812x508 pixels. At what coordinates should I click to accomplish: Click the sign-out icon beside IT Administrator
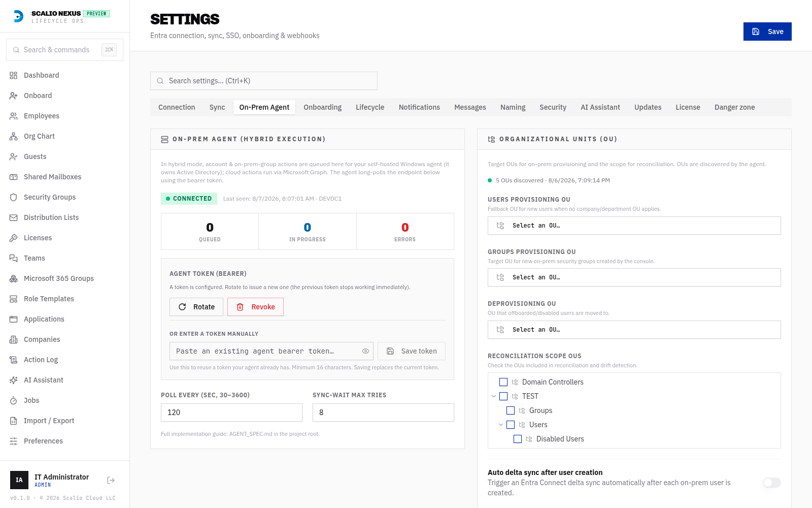click(x=111, y=480)
